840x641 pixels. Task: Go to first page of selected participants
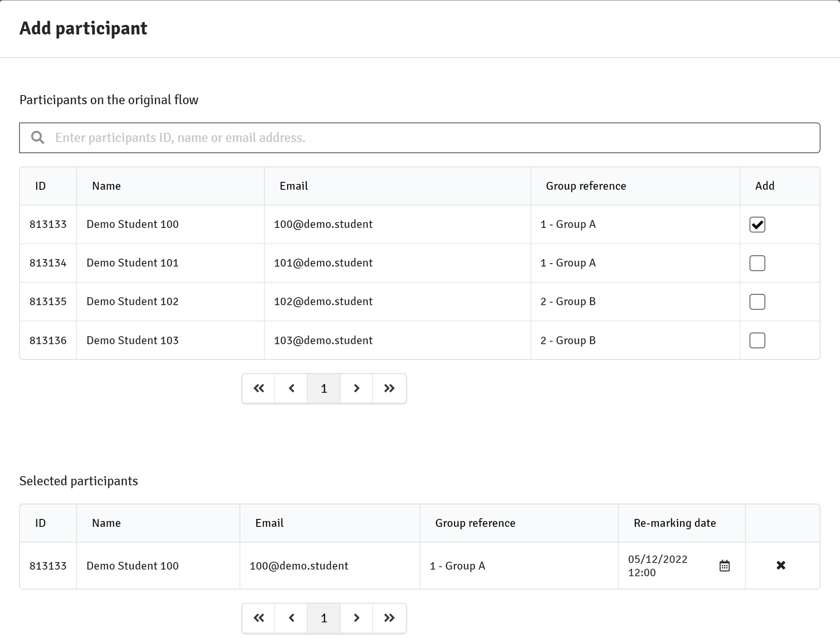pos(259,618)
